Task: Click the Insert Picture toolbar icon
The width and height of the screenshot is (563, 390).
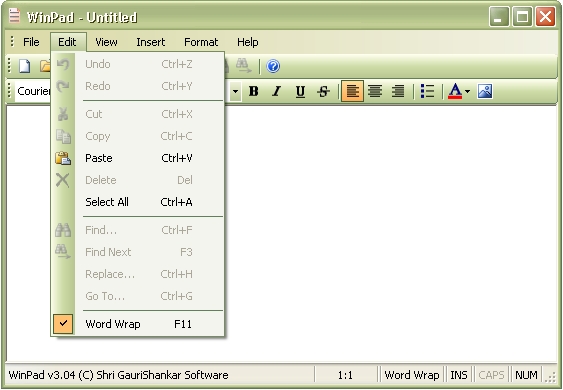Action: pyautogui.click(x=485, y=91)
